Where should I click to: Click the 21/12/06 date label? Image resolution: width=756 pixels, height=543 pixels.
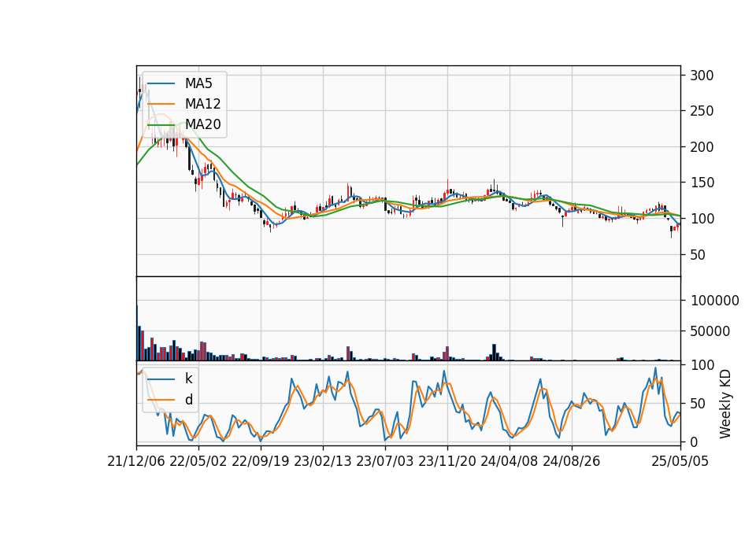(x=136, y=462)
